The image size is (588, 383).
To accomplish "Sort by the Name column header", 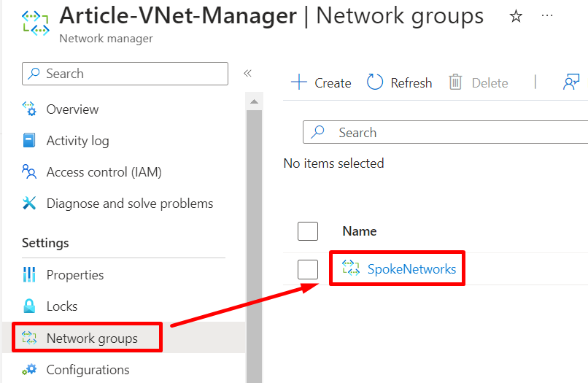I will [359, 231].
